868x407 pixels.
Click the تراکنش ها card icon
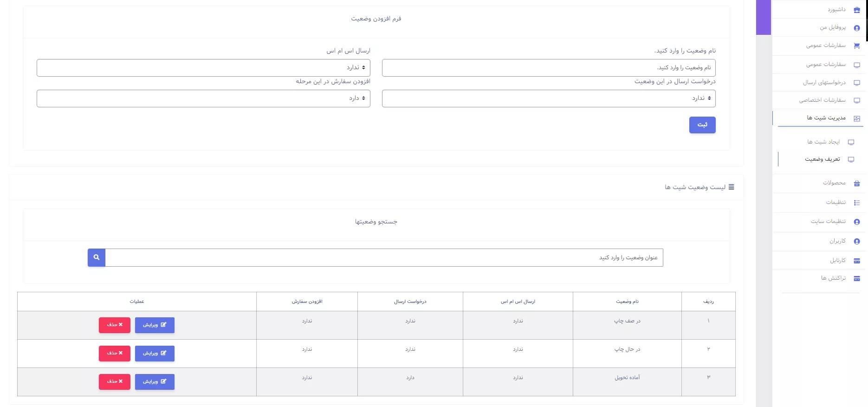pyautogui.click(x=857, y=278)
